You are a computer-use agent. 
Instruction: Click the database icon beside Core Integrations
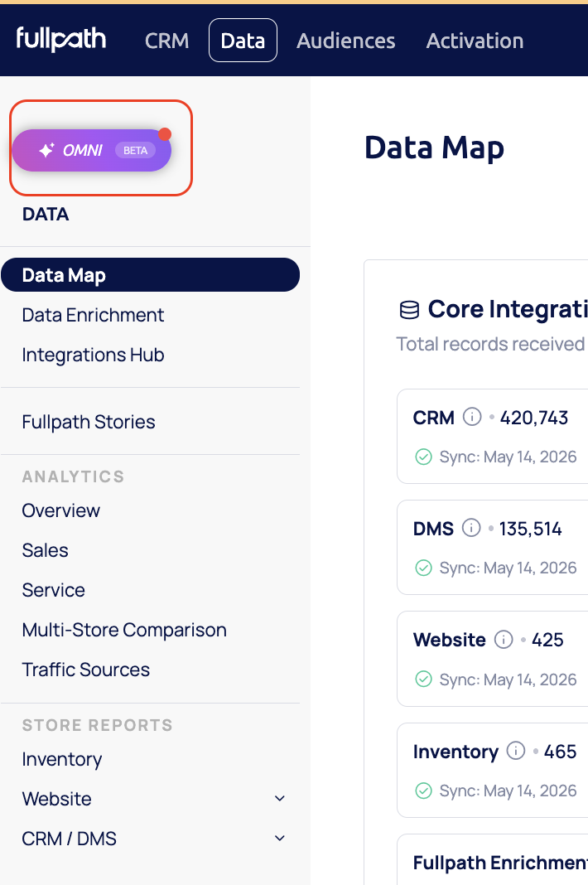(x=409, y=310)
